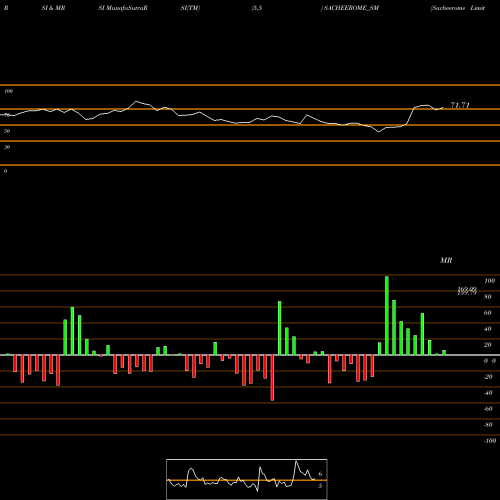The image size is (500, 500).
Task: Click the 80 label on the MR axis
Action: [488, 297]
